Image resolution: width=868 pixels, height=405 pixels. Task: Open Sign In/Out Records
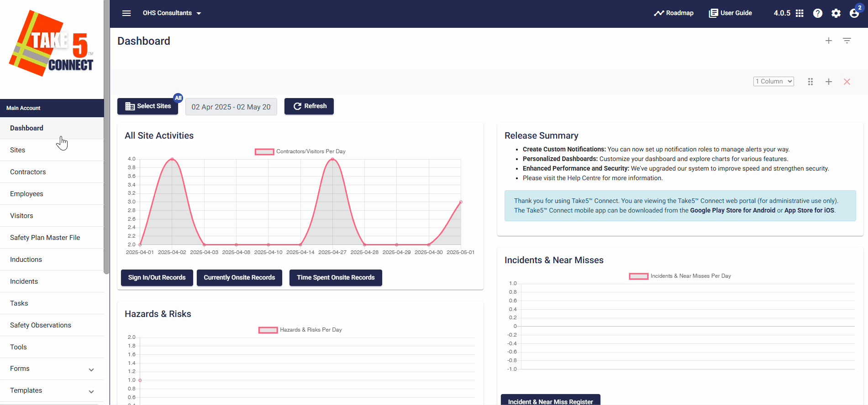pos(157,278)
